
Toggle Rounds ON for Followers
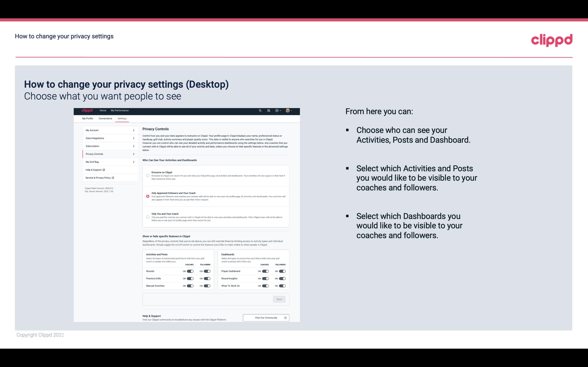click(207, 271)
